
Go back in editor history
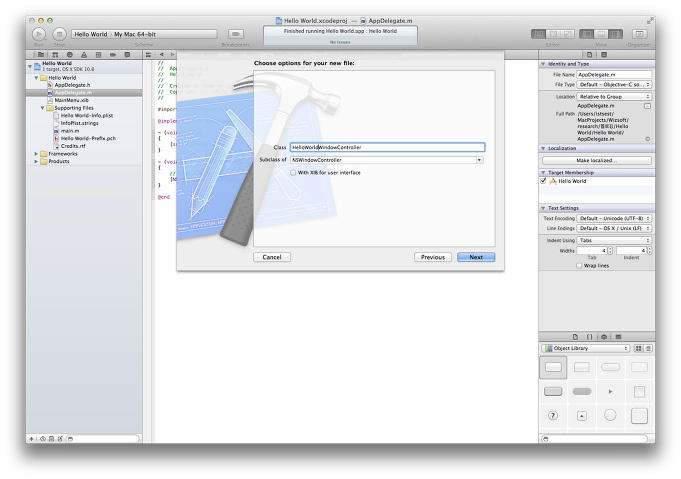point(161,55)
